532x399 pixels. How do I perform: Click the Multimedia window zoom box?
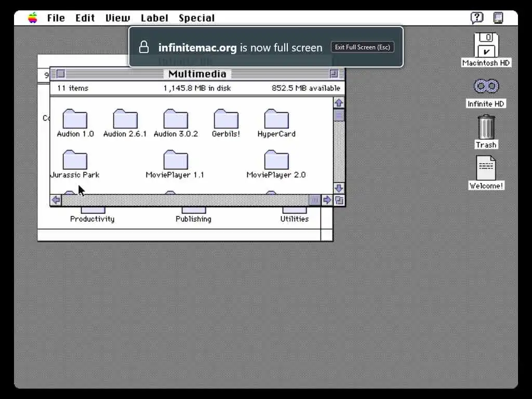click(334, 74)
